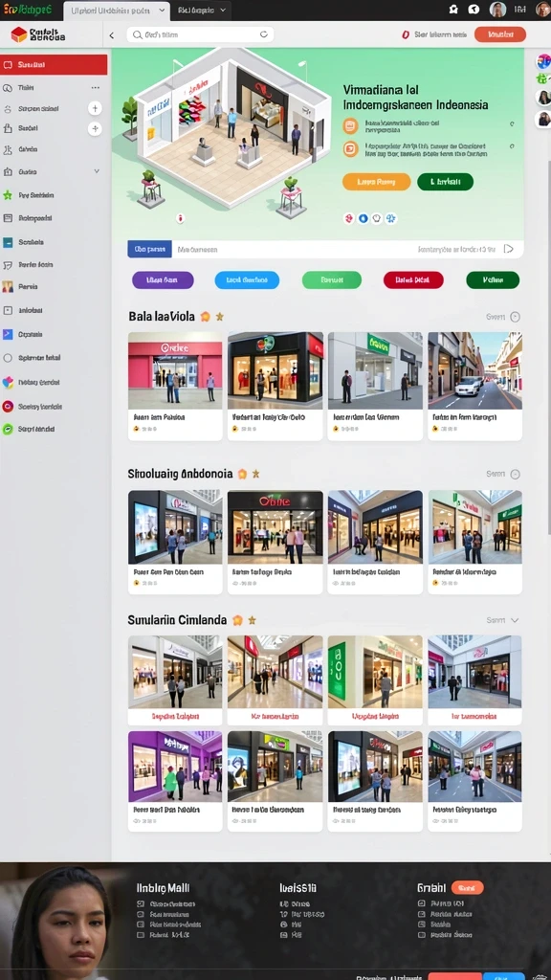551x980 pixels.
Task: Click the red category pill
Action: [x=413, y=280]
